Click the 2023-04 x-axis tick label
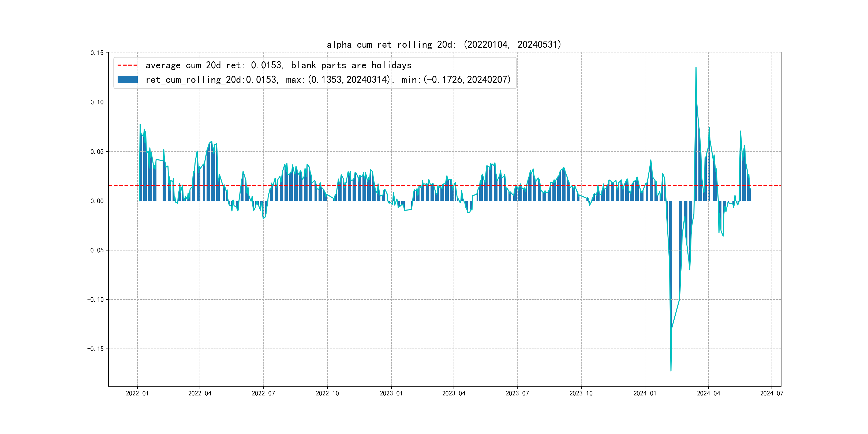The image size is (868, 434). click(x=454, y=393)
